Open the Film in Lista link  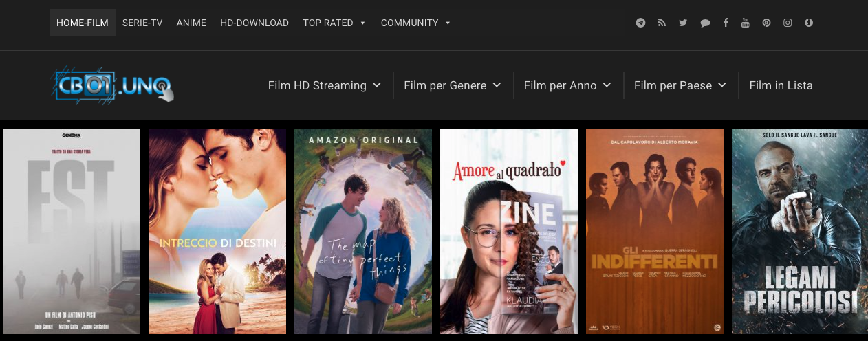pos(781,85)
